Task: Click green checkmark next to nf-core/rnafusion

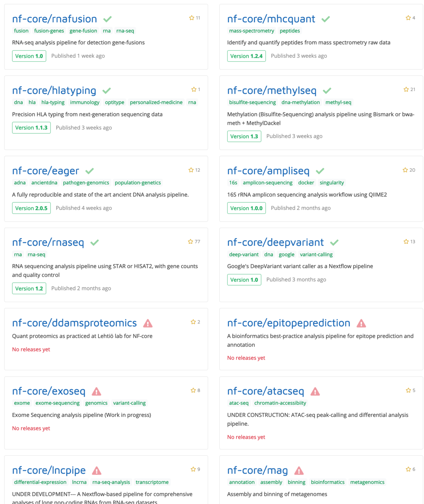Action: click(108, 19)
